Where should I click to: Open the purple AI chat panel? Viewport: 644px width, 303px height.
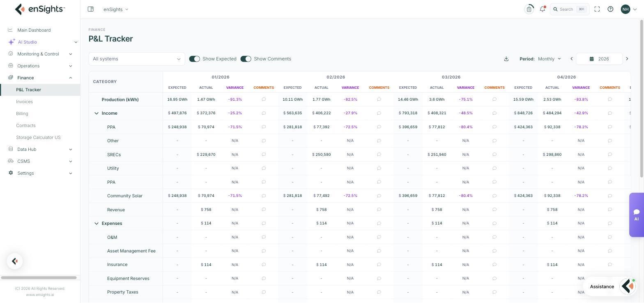636,215
